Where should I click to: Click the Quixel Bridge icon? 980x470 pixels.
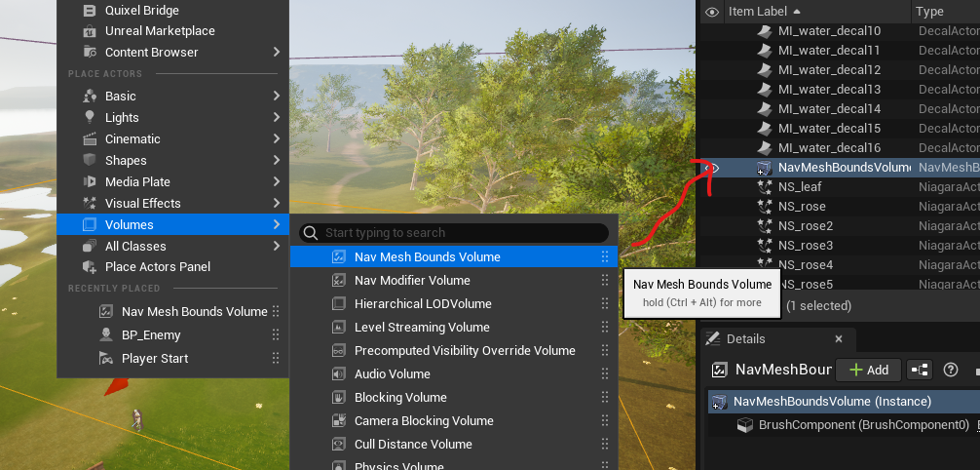tap(90, 10)
